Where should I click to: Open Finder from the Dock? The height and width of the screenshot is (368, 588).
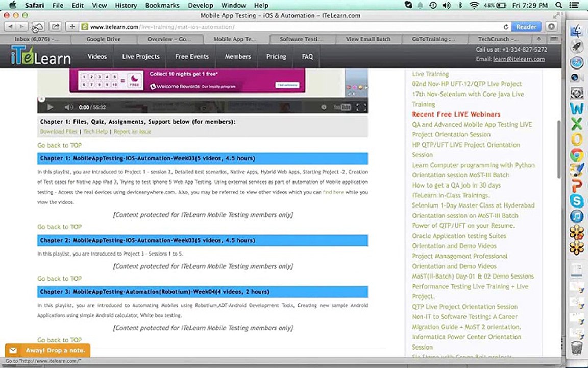[577, 31]
